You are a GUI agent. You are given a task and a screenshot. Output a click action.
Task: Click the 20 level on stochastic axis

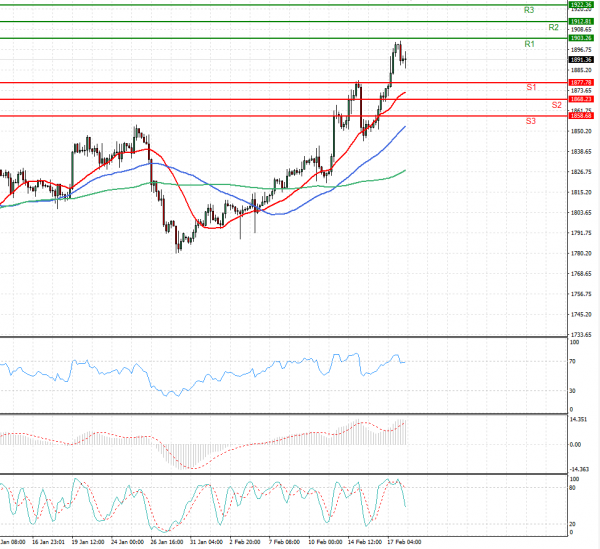click(x=572, y=525)
